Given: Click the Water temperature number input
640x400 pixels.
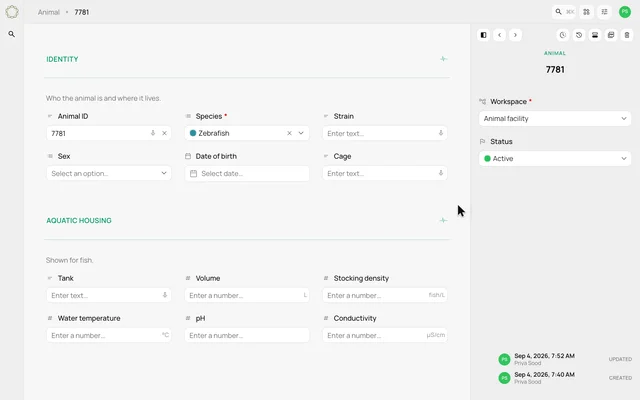Looking at the screenshot, I should coord(109,335).
